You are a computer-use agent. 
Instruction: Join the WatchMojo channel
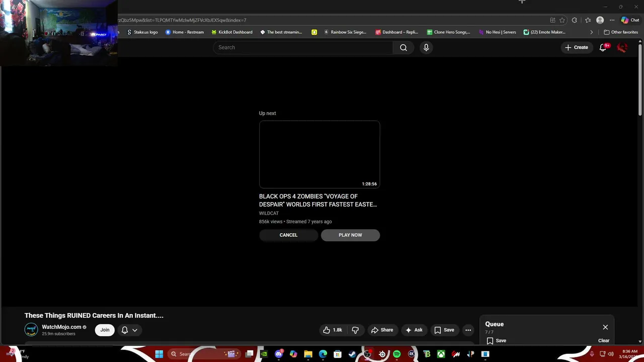(x=105, y=330)
